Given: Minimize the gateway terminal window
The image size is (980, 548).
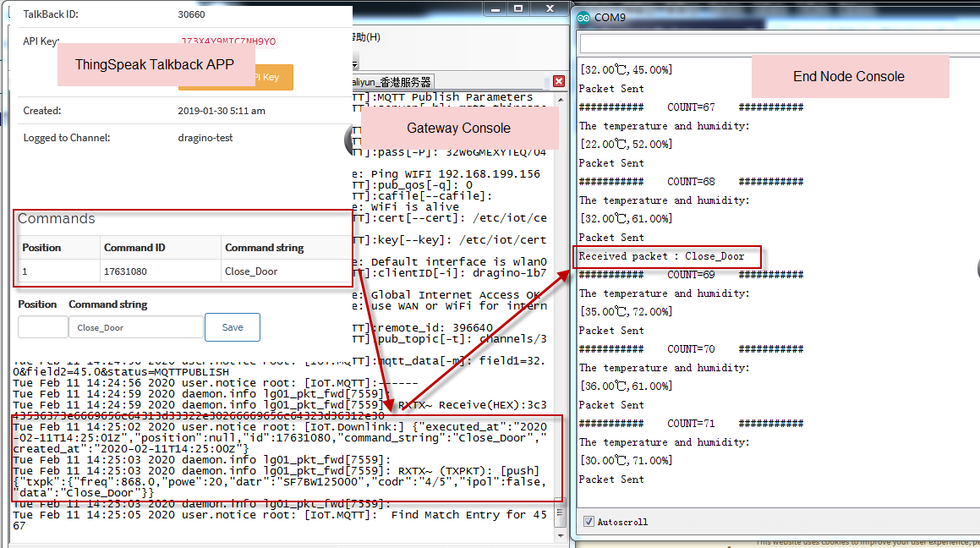Looking at the screenshot, I should [x=495, y=8].
